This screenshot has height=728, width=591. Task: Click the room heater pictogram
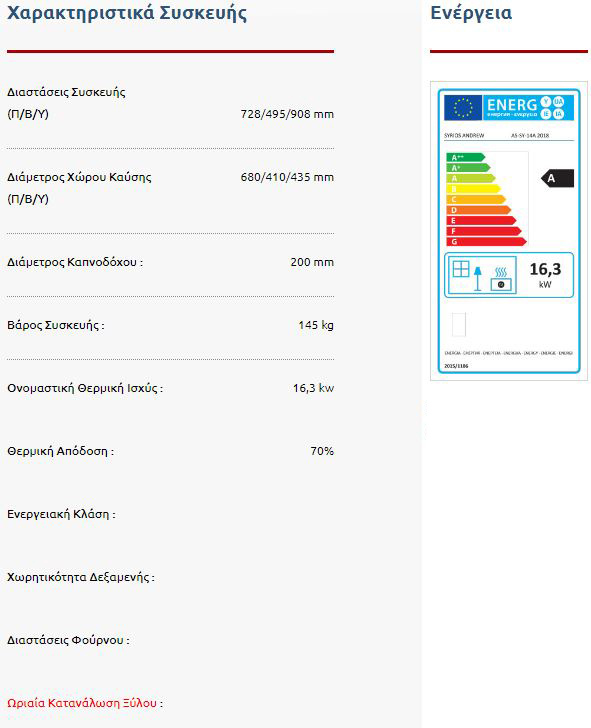(x=481, y=275)
